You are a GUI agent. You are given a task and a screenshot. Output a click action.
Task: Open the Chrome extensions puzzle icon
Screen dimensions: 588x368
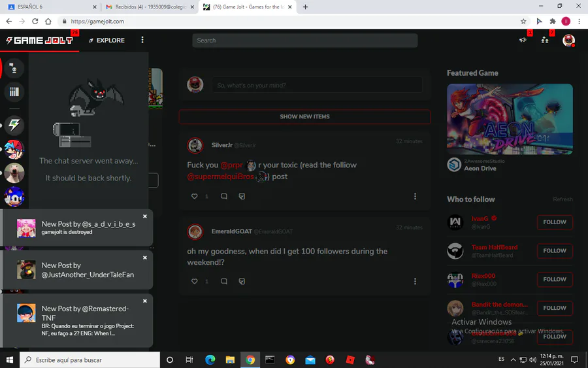[553, 22]
